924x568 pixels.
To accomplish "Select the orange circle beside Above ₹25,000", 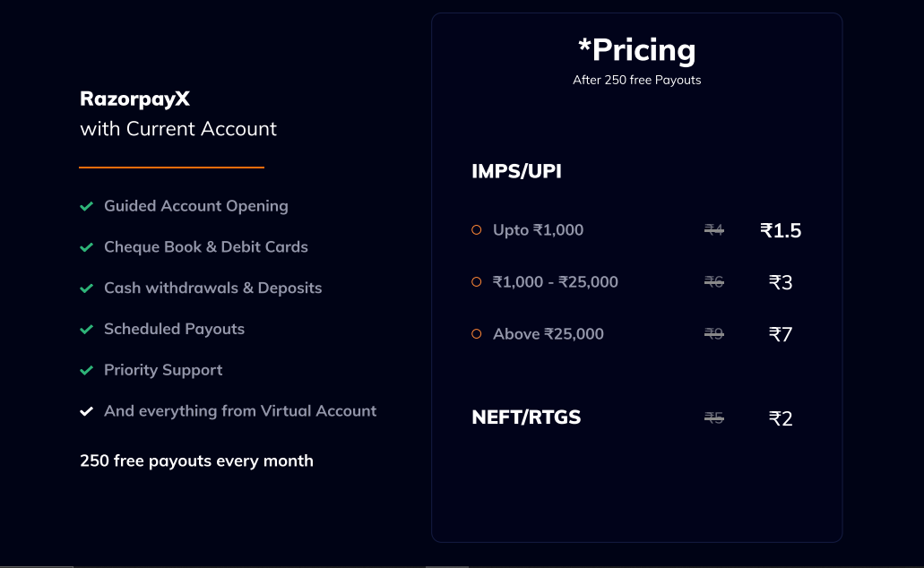I will 477,334.
